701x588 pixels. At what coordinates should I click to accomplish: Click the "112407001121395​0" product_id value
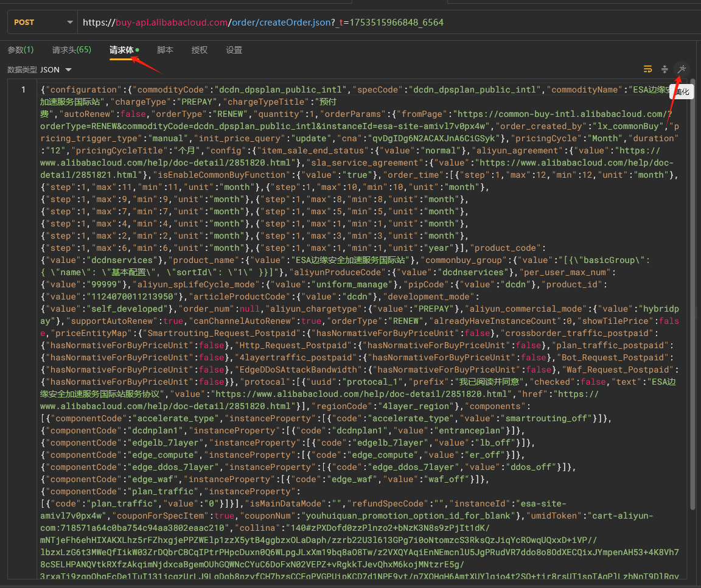(x=134, y=296)
